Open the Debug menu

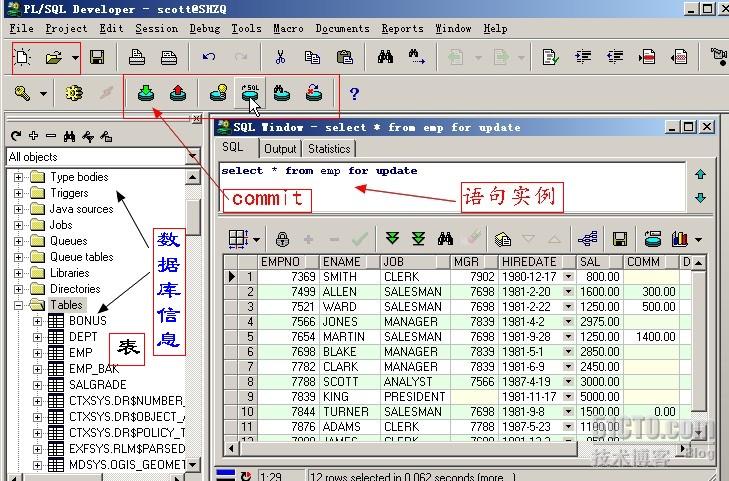(x=205, y=28)
